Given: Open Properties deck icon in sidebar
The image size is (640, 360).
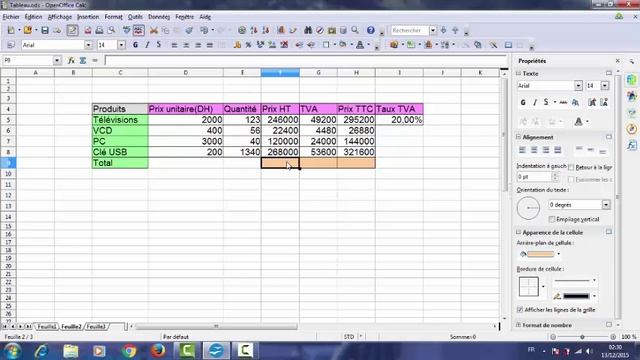Looking at the screenshot, I should click(632, 80).
